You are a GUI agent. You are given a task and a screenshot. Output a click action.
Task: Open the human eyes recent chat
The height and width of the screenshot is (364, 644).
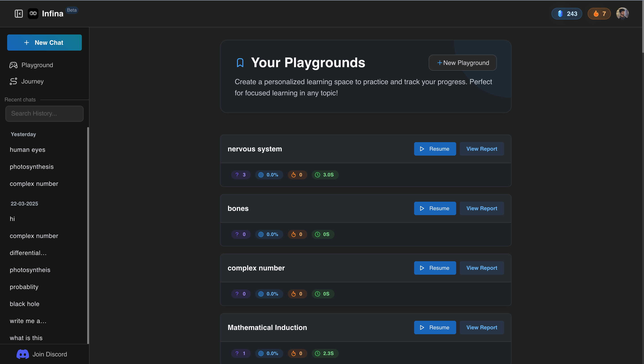pos(28,150)
